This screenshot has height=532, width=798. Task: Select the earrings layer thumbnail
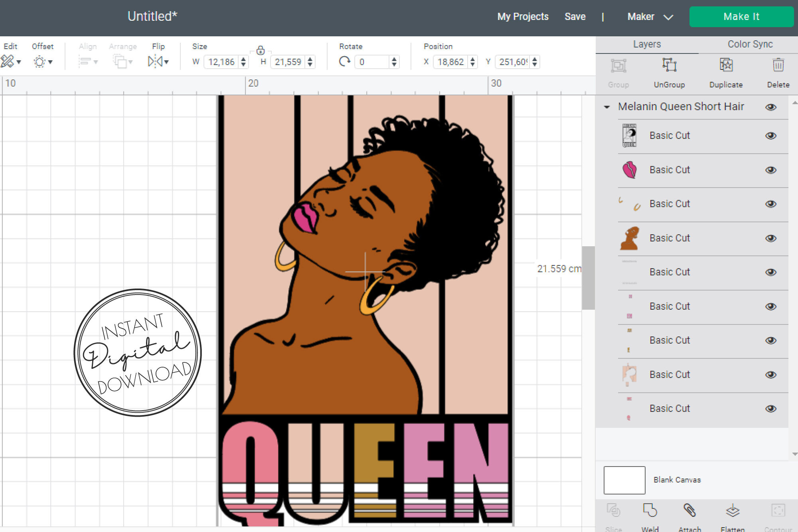(630, 204)
